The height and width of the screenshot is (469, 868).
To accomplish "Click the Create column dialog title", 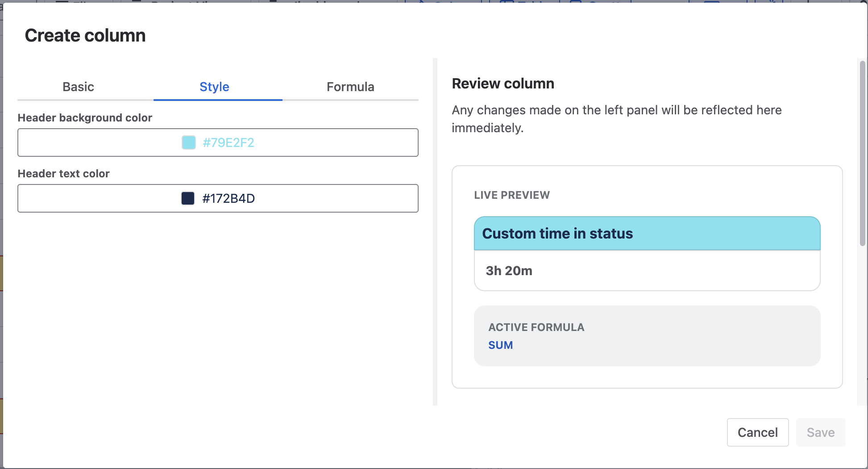I will click(85, 35).
